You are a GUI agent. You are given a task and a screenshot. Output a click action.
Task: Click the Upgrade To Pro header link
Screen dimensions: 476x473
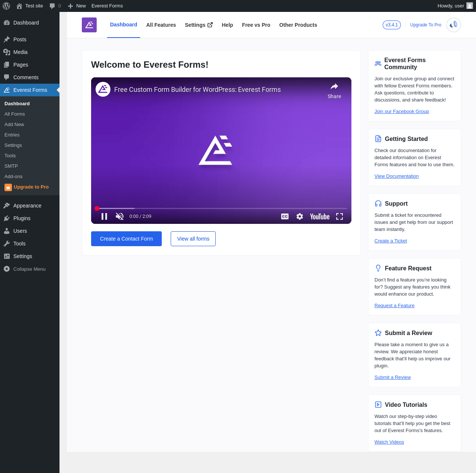click(x=426, y=25)
